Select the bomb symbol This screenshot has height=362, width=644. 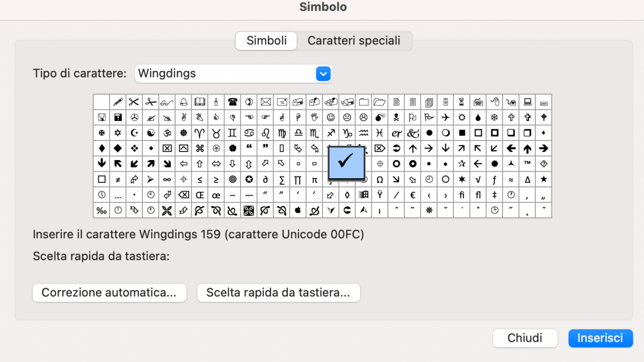[x=380, y=117]
